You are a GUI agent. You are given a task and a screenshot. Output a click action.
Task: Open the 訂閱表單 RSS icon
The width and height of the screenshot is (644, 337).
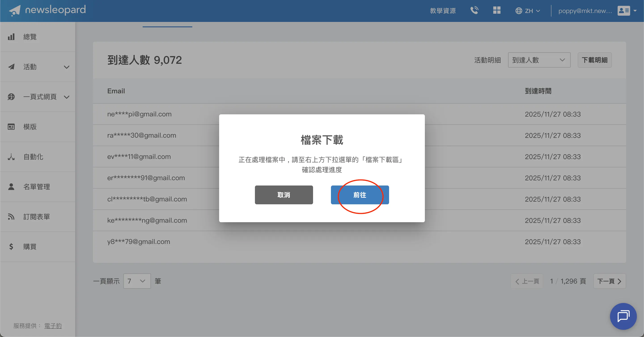(11, 217)
